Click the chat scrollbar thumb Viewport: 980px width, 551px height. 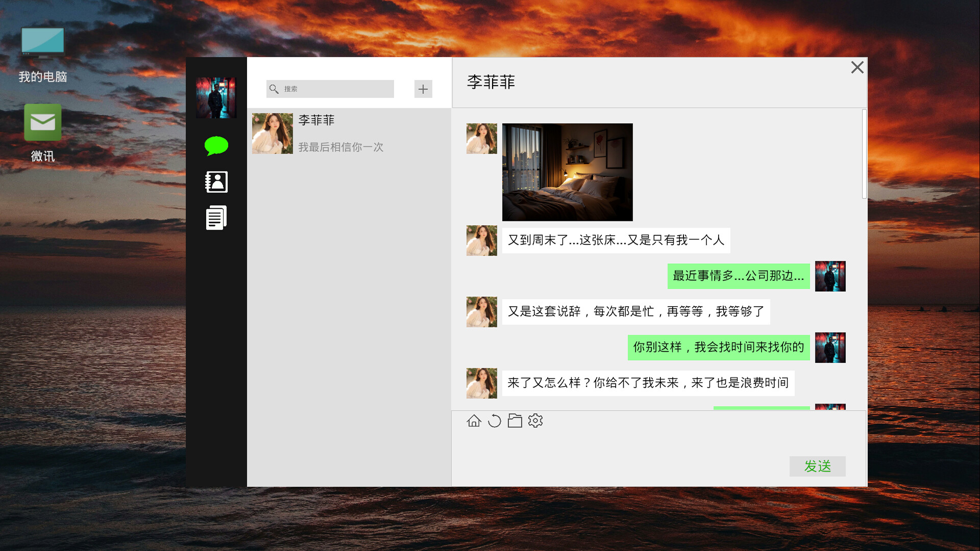(864, 154)
